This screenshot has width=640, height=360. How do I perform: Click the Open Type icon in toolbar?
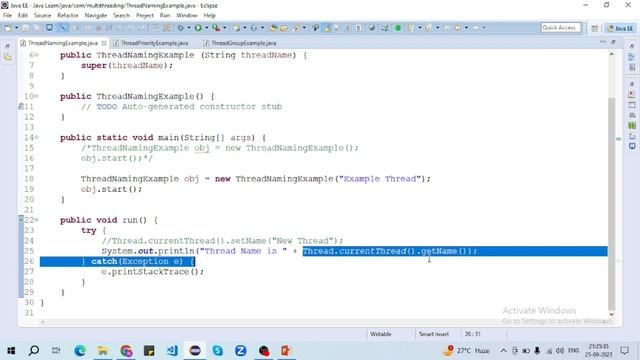click(x=273, y=28)
